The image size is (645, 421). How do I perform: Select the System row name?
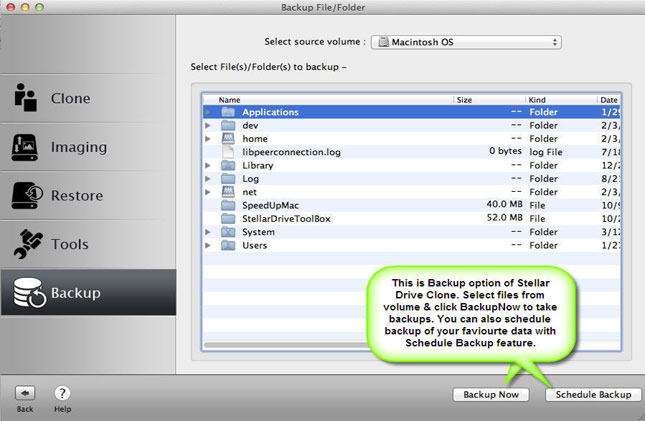coord(258,232)
